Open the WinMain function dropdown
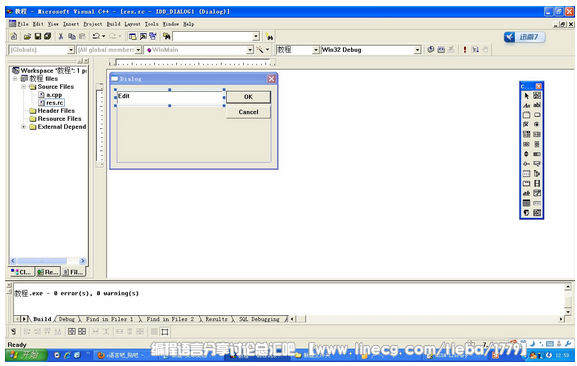The height and width of the screenshot is (366, 577). (x=250, y=50)
